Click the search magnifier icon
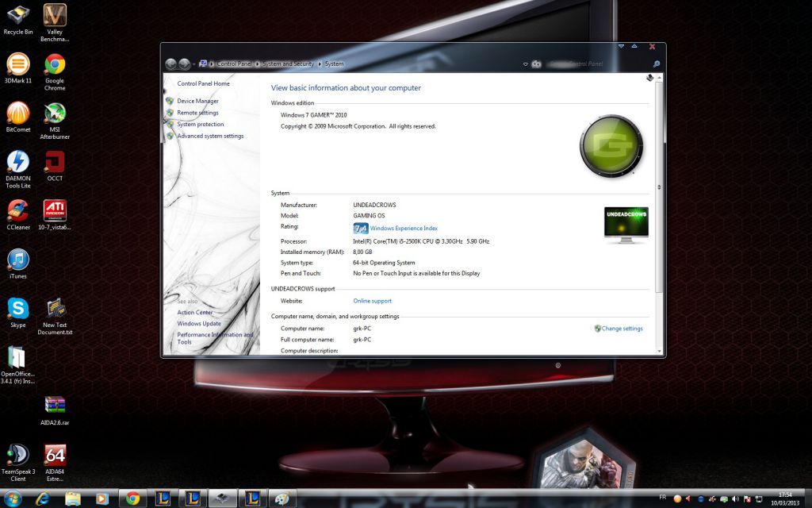The width and height of the screenshot is (812, 508). pos(657,63)
